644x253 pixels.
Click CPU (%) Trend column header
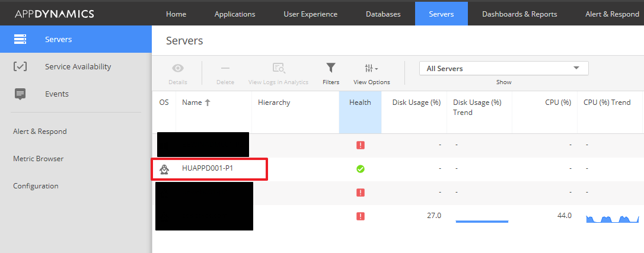607,103
